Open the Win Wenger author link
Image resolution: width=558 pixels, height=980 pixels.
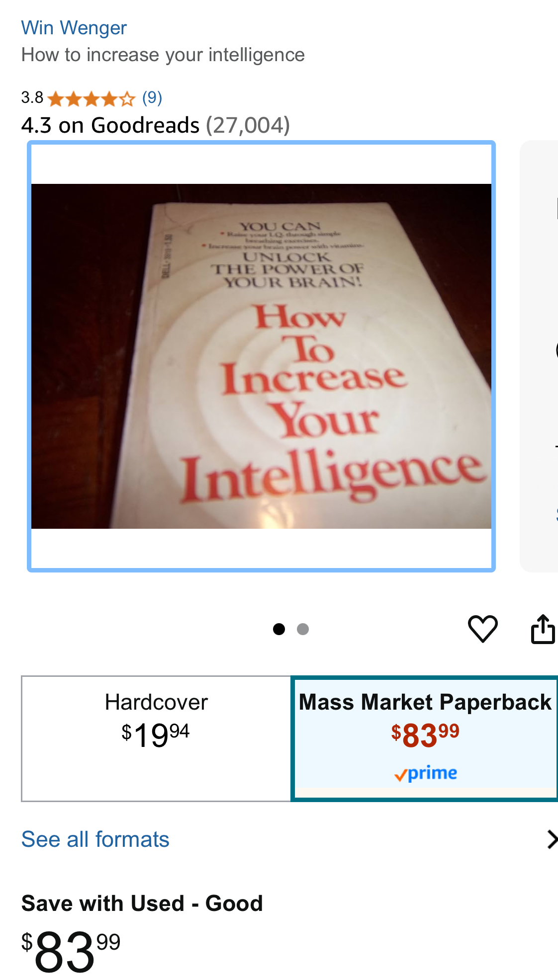click(74, 28)
